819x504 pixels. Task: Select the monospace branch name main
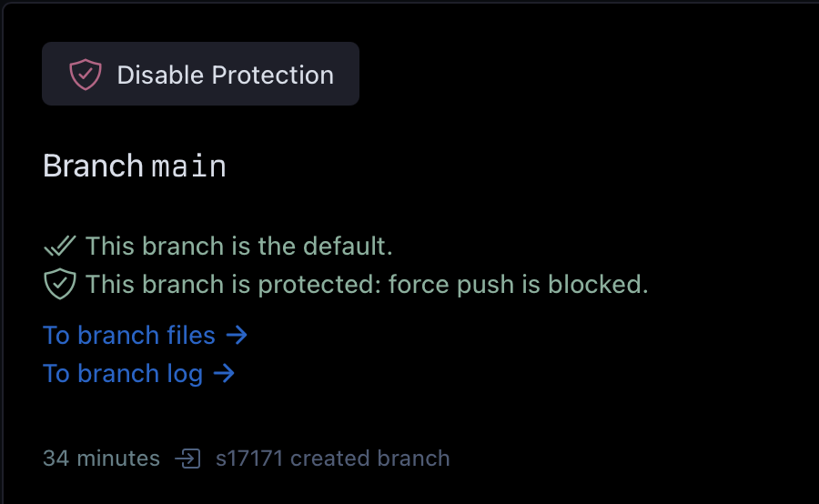pyautogui.click(x=189, y=166)
